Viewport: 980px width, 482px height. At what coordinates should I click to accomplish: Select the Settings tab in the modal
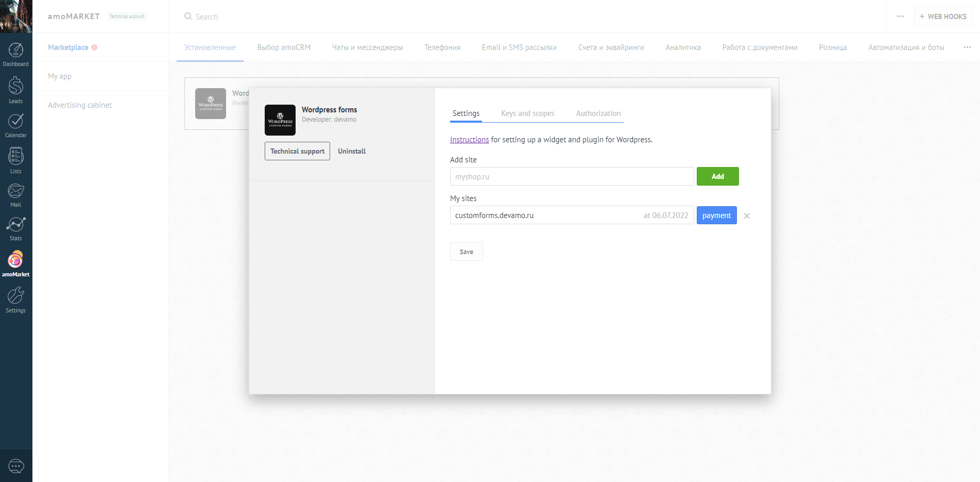click(466, 113)
